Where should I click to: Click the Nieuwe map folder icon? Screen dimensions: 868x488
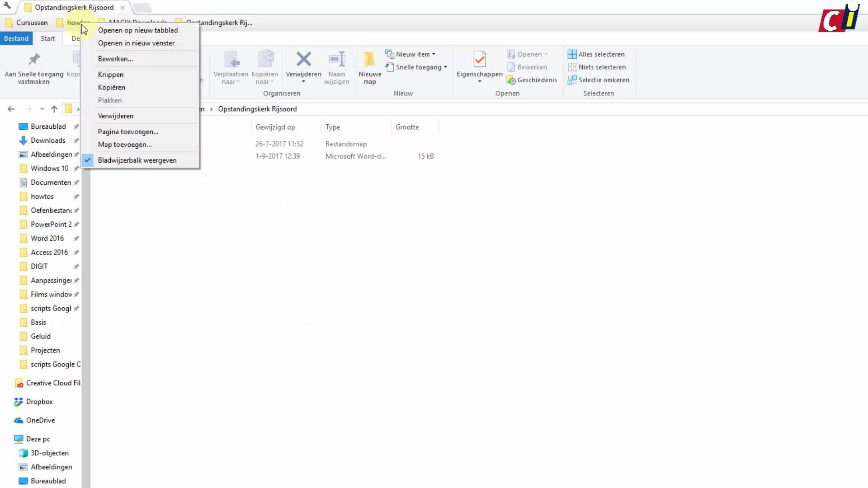point(369,59)
